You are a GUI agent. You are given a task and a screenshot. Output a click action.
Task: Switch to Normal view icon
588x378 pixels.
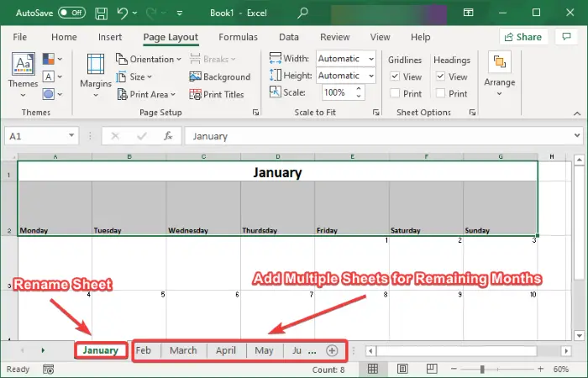click(x=373, y=369)
